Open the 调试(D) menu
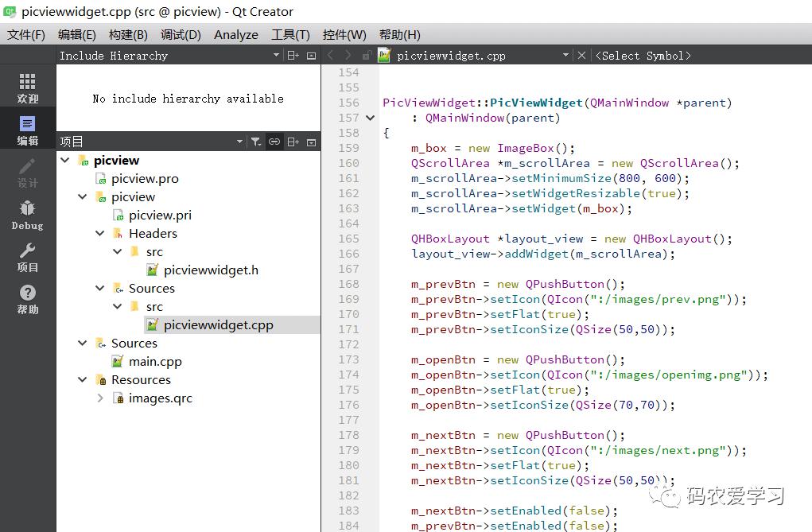Viewport: 812px width, 532px height. pyautogui.click(x=181, y=35)
